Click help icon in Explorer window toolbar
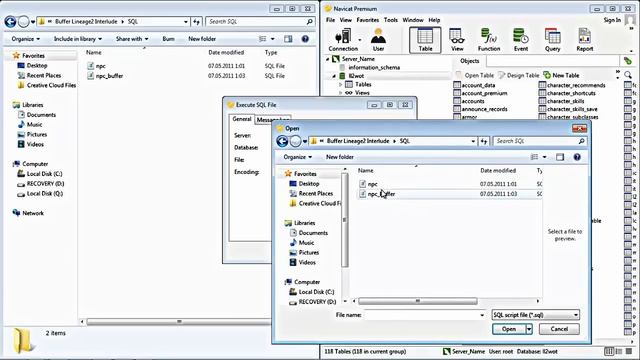 [x=305, y=39]
